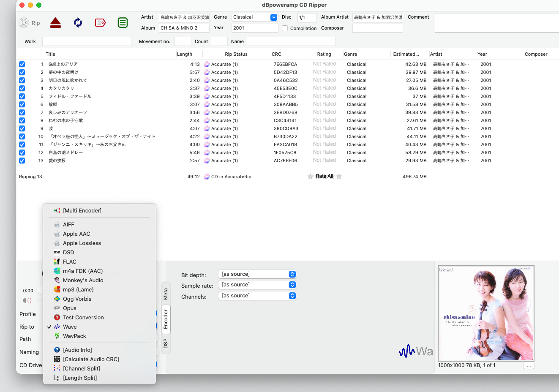Select AIFF encoder

[100, 224]
